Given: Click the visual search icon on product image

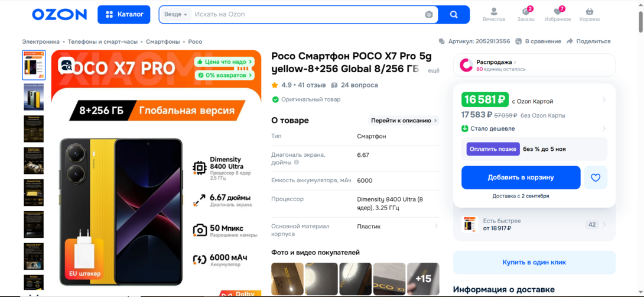Looking at the screenshot, I should tap(66, 66).
